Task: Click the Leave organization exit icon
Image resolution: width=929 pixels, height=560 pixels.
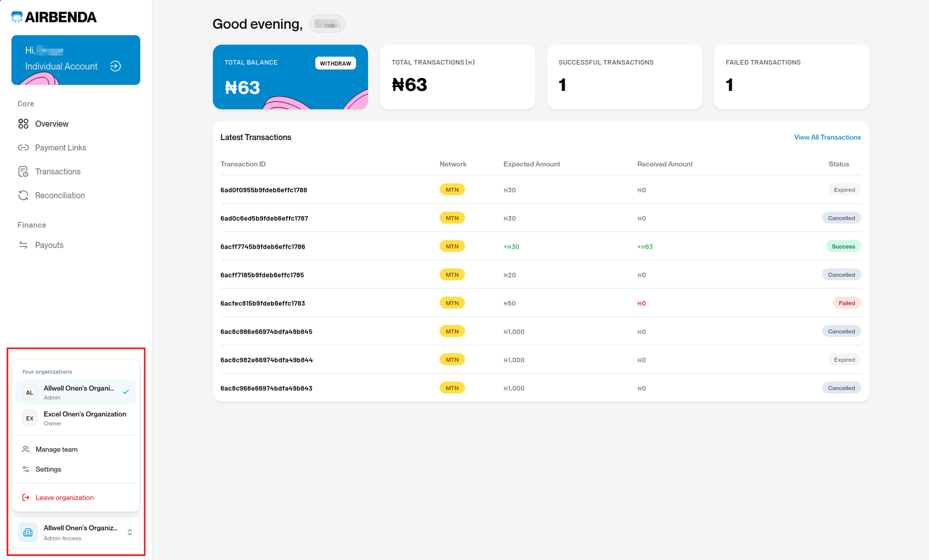Action: pos(26,498)
